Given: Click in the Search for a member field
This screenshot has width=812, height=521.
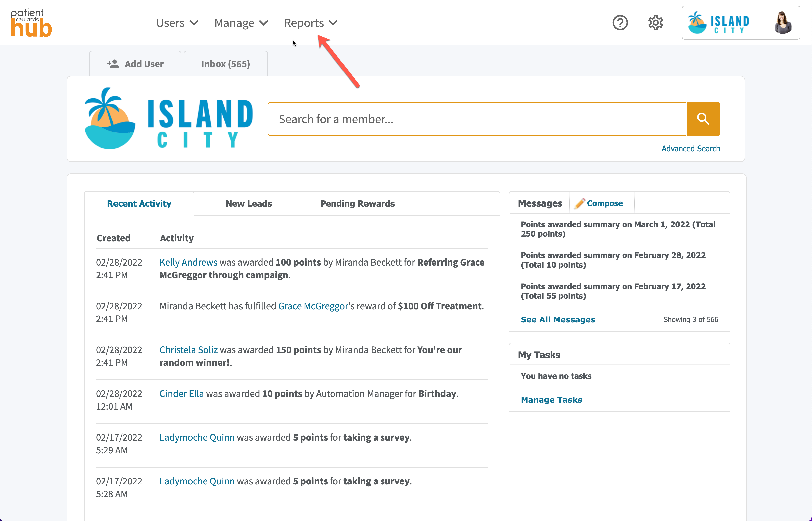Looking at the screenshot, I should click(x=477, y=119).
